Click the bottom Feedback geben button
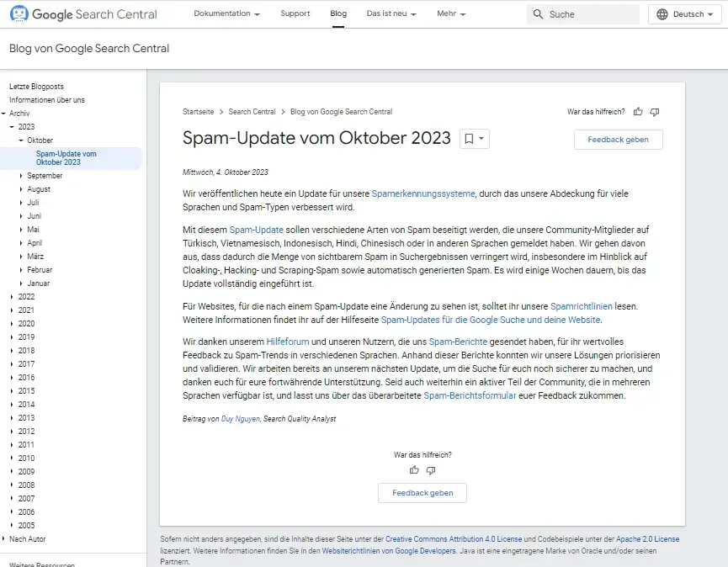 coord(422,493)
